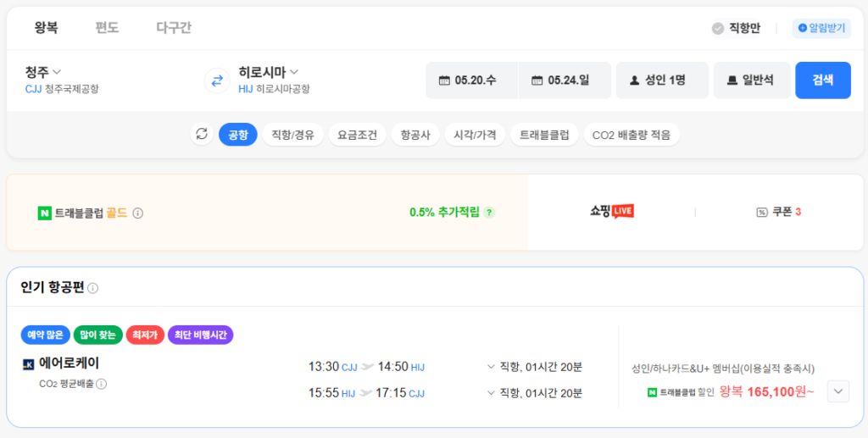Switch to the 편도 one-way tab
This screenshot has height=438, width=868.
pyautogui.click(x=107, y=28)
